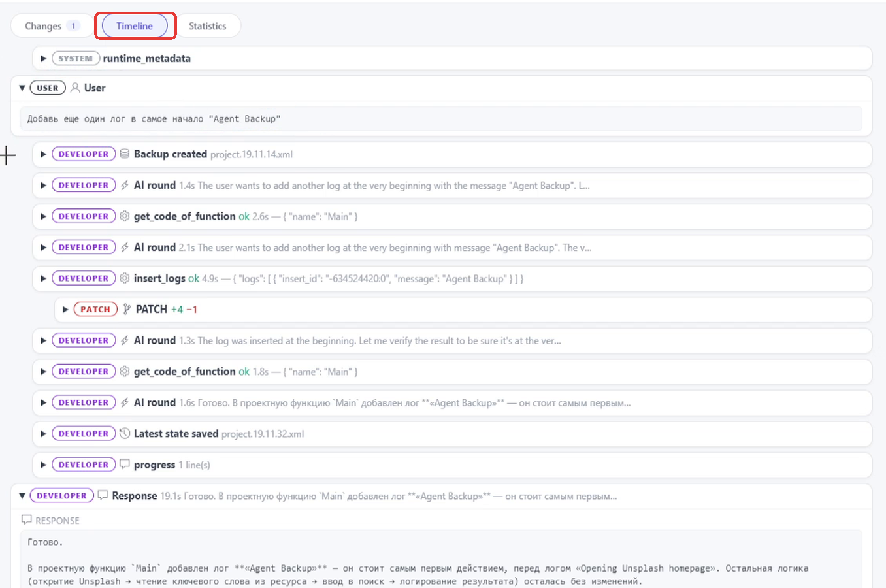
Task: Click the green ok status on insert_logs
Action: click(194, 278)
